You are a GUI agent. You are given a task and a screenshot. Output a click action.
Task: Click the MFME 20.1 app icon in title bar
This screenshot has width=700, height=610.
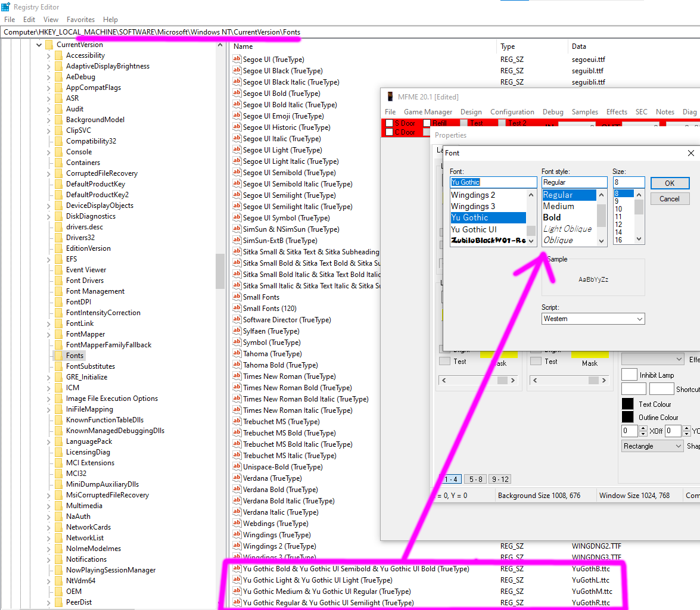click(x=390, y=97)
